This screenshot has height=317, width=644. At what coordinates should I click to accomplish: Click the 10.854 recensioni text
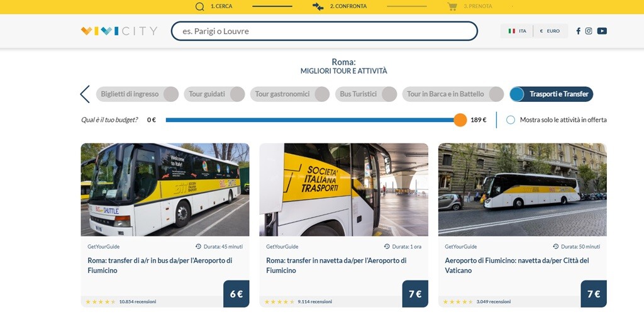point(138,302)
